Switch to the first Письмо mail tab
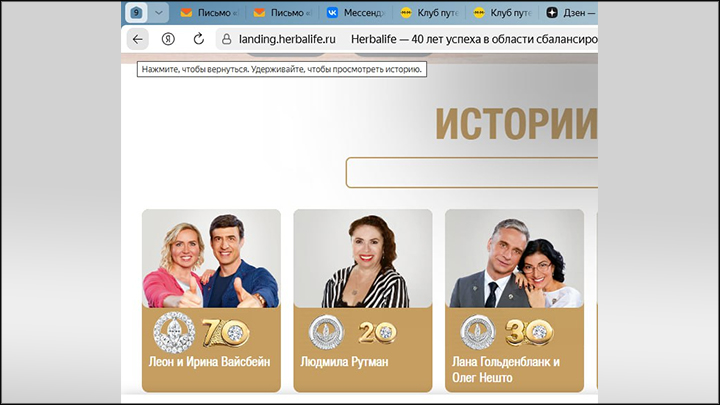The height and width of the screenshot is (405, 720). point(209,13)
